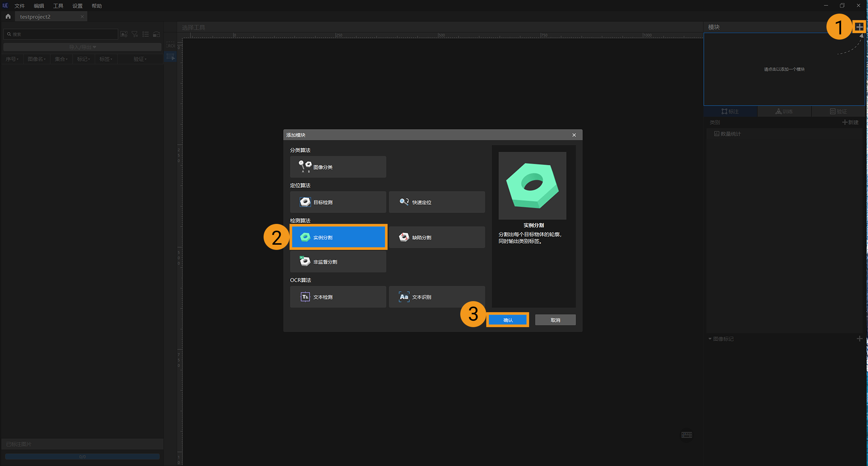Open the 文件 menu
Viewport: 868px width, 466px height.
(19, 6)
